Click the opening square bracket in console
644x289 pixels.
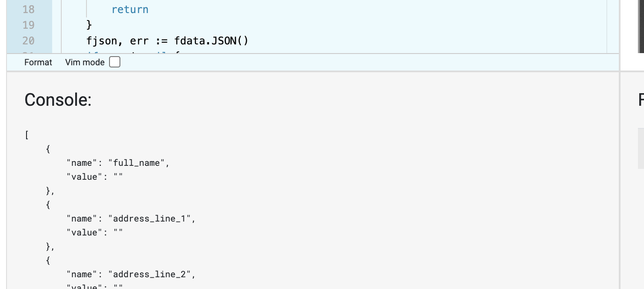pos(27,135)
